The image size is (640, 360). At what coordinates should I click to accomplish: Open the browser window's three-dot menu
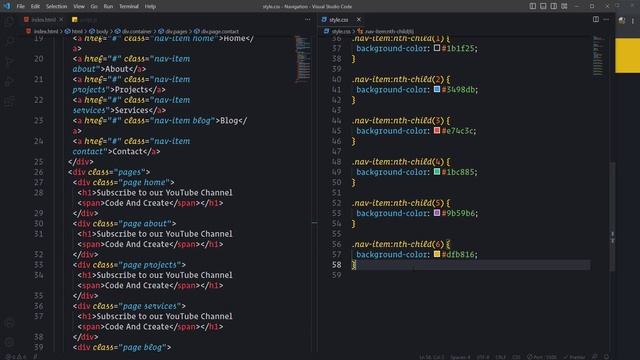point(633,20)
